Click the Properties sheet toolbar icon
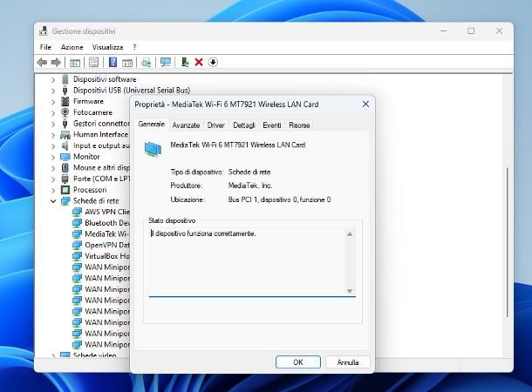The width and height of the screenshot is (532, 392). tap(93, 63)
